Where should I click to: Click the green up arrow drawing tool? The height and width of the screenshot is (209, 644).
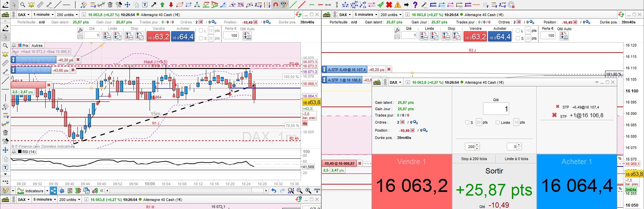[162, 5]
